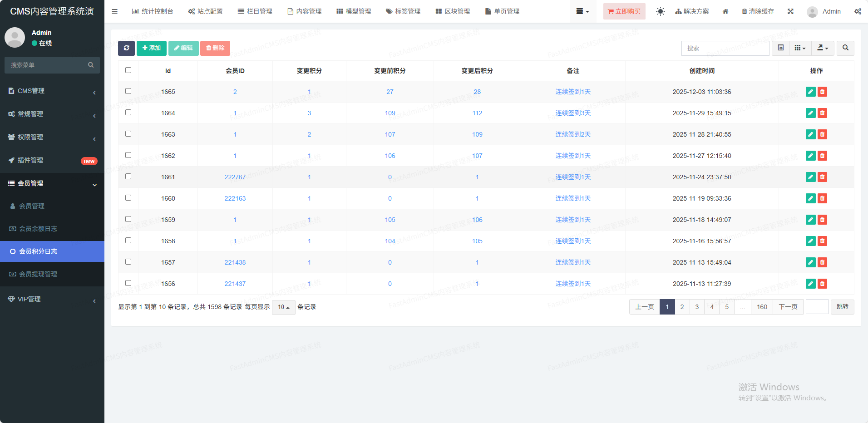Open the columns visibility dropdown
The image size is (868, 423).
click(x=800, y=48)
